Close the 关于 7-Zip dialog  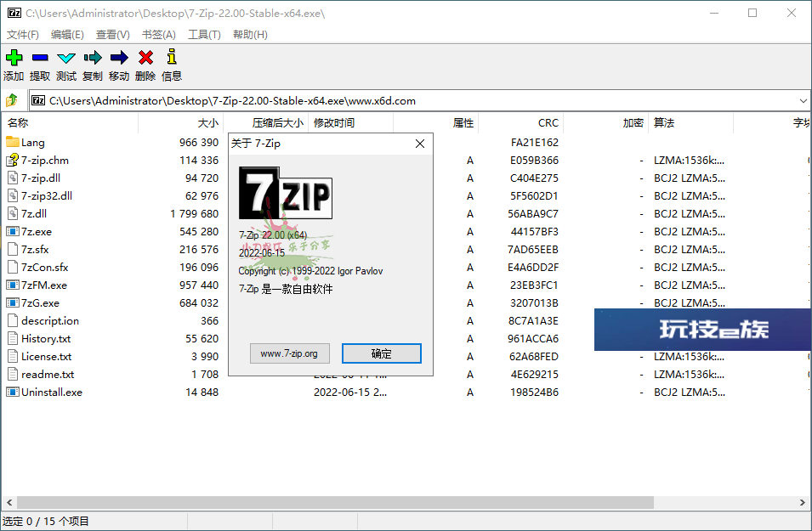tap(420, 144)
